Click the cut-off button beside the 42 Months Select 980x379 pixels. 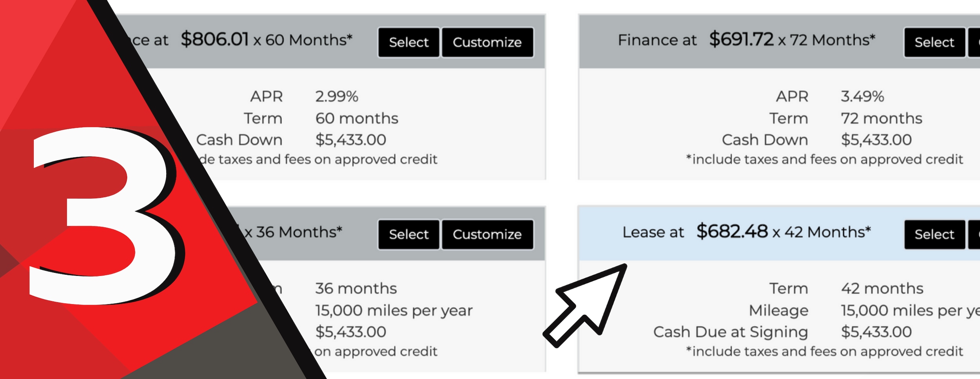974,234
